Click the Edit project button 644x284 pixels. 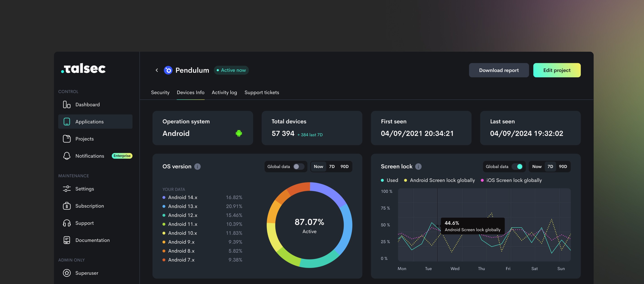coord(557,70)
